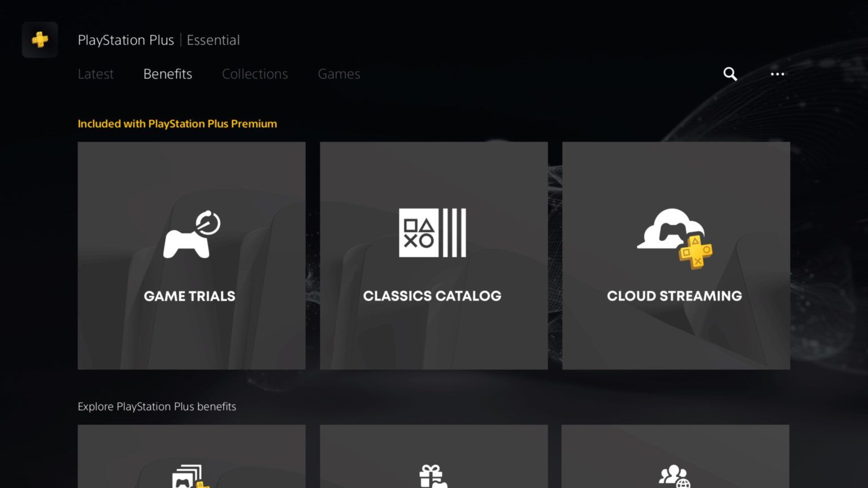This screenshot has height=488, width=868.
Task: Switch to the Games tab
Action: (x=338, y=74)
